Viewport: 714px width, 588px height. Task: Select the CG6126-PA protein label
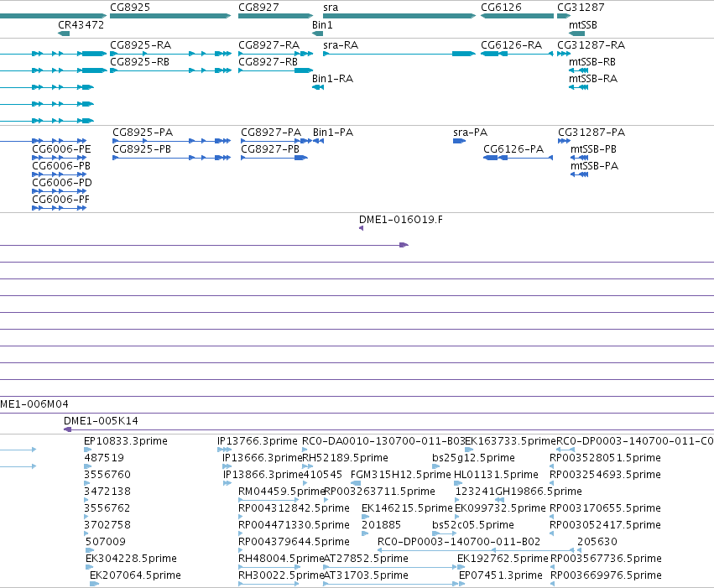pos(513,149)
